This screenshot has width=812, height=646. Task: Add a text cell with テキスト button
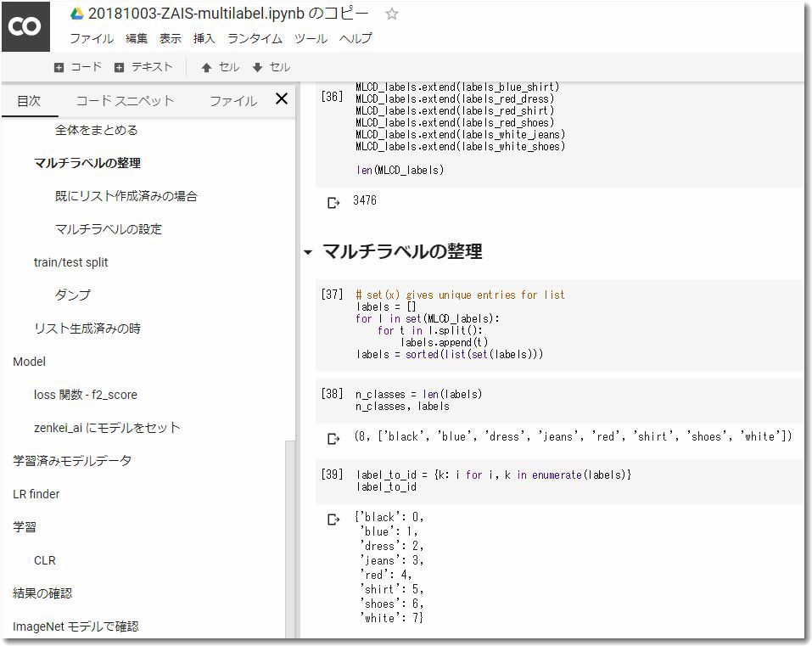pyautogui.click(x=143, y=67)
